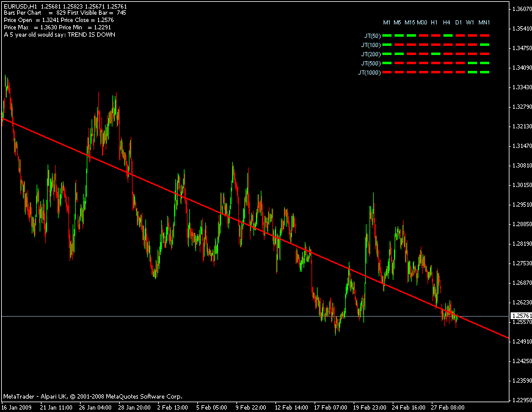Select the JT(200) indicator row label
The height and width of the screenshot is (412, 532).
(x=371, y=54)
